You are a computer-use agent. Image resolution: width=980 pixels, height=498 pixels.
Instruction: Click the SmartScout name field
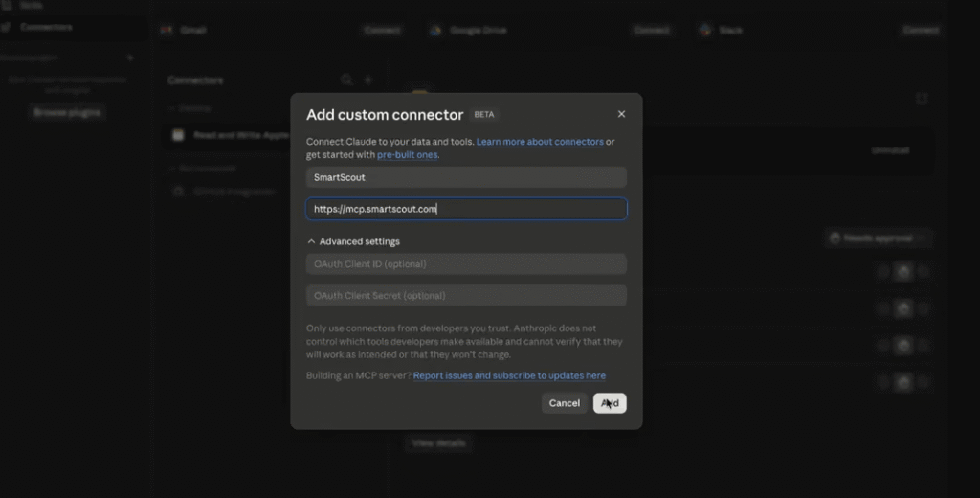click(x=466, y=177)
